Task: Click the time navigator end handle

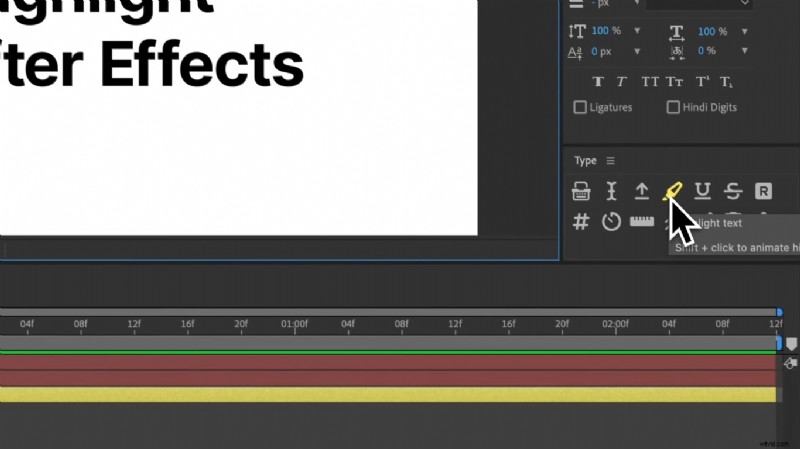Action: click(x=779, y=312)
